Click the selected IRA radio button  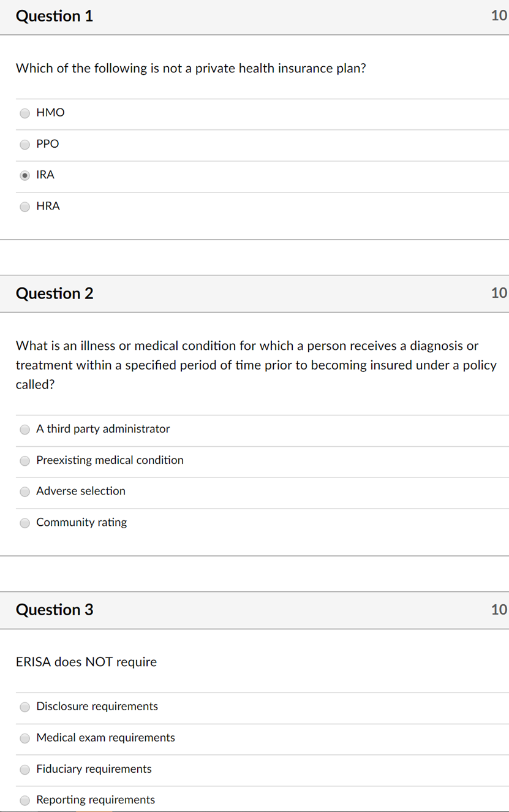pos(25,175)
